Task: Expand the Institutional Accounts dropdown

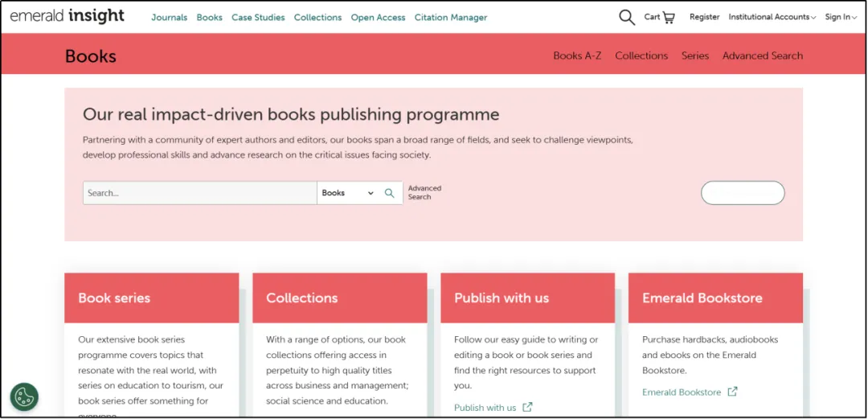Action: coord(772,17)
